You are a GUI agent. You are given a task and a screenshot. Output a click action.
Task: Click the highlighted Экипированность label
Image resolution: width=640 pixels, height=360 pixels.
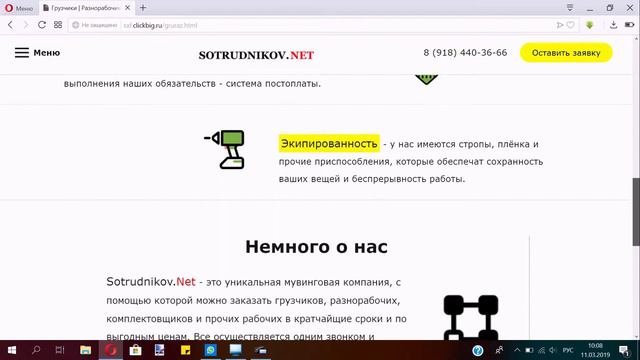coord(329,144)
